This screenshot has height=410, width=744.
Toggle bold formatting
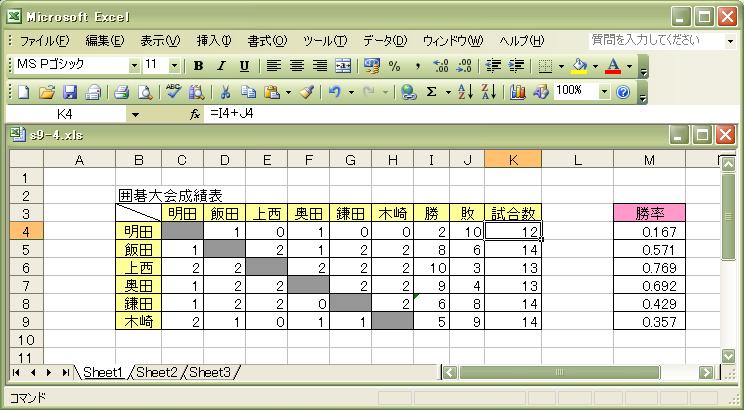pos(198,66)
